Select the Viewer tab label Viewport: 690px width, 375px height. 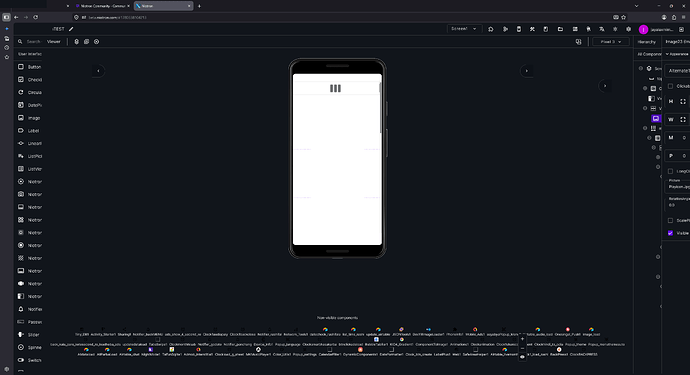54,42
